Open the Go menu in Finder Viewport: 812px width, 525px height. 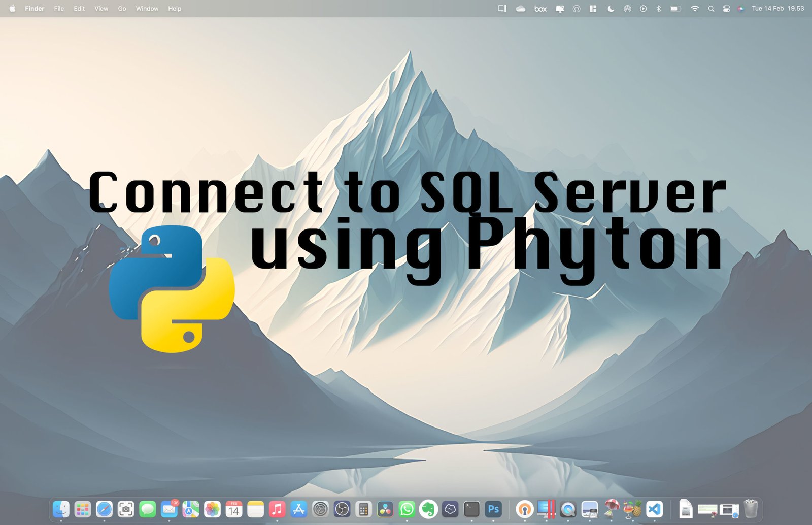[122, 9]
